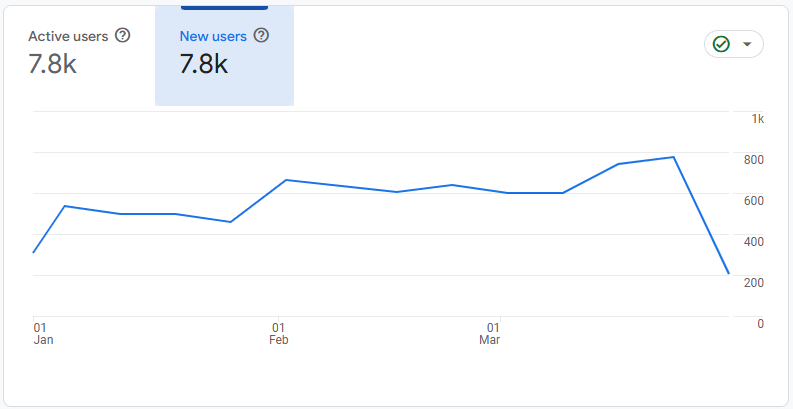Click the 200 y-axis label
Image resolution: width=793 pixels, height=409 pixels.
(754, 283)
